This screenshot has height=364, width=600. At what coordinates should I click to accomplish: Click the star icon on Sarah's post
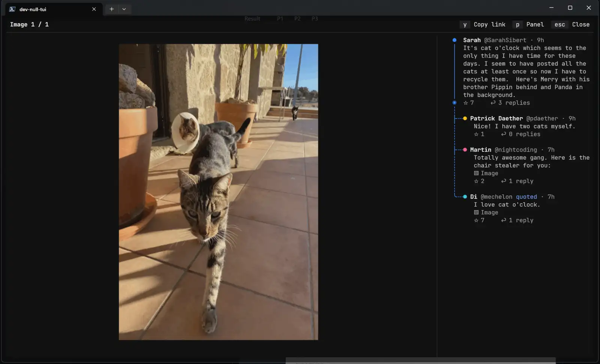click(x=465, y=103)
